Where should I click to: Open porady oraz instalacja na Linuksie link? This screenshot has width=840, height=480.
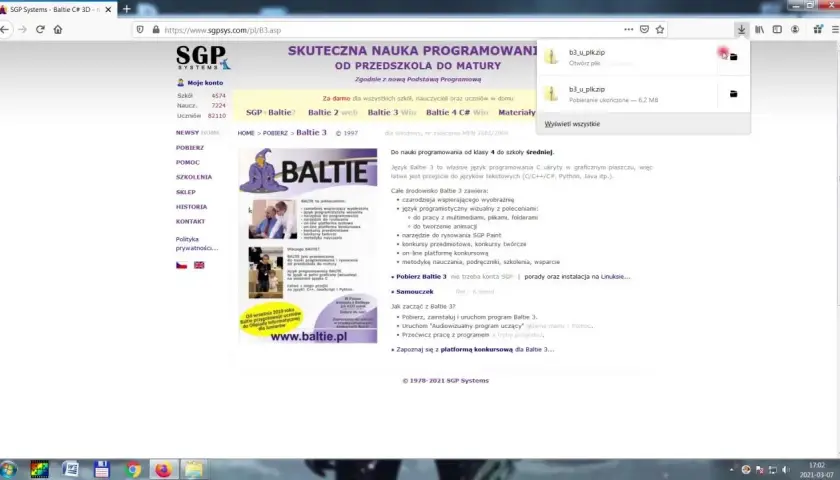[577, 276]
